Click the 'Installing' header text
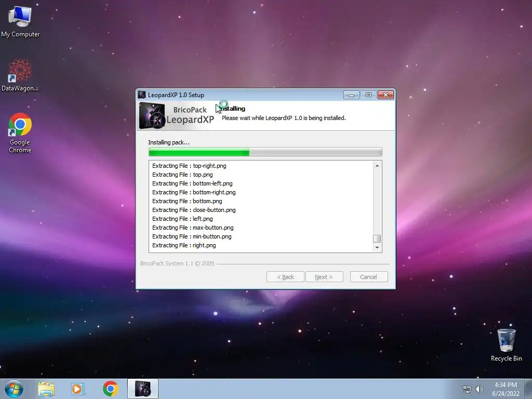The width and height of the screenshot is (532, 399). point(233,109)
